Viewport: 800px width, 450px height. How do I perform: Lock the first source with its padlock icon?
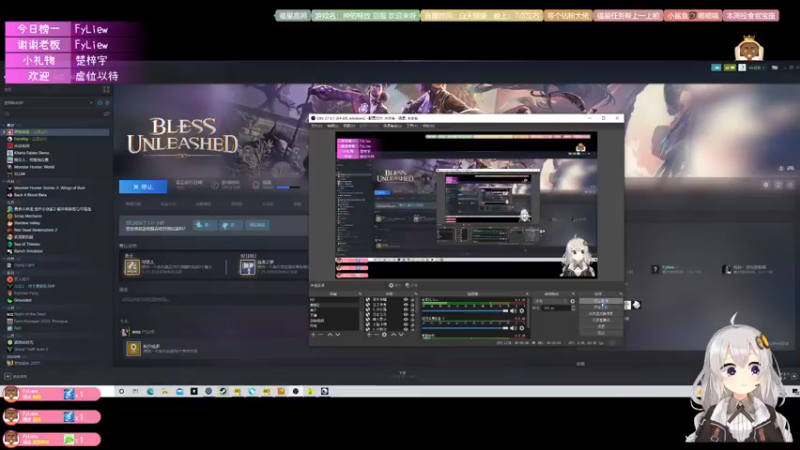tap(412, 299)
